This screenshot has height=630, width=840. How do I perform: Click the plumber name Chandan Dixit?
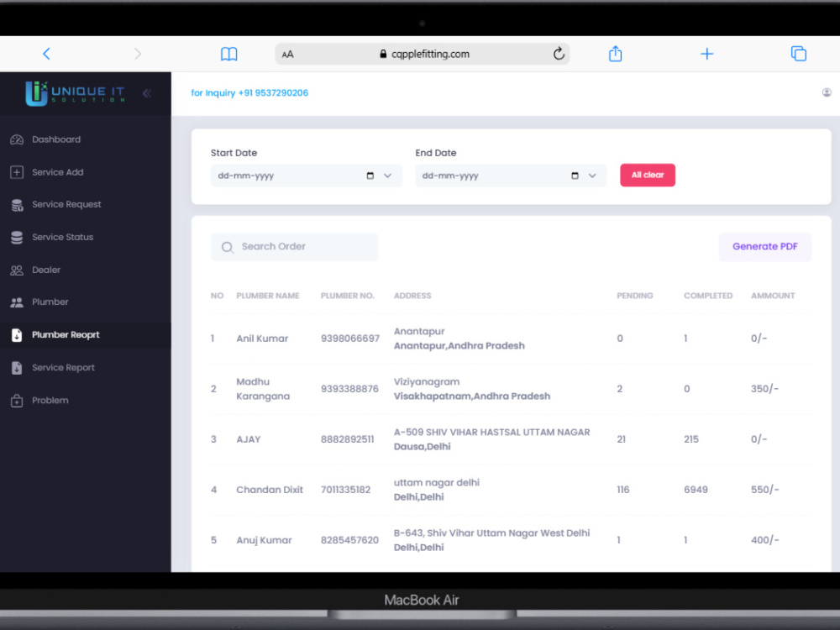point(270,490)
